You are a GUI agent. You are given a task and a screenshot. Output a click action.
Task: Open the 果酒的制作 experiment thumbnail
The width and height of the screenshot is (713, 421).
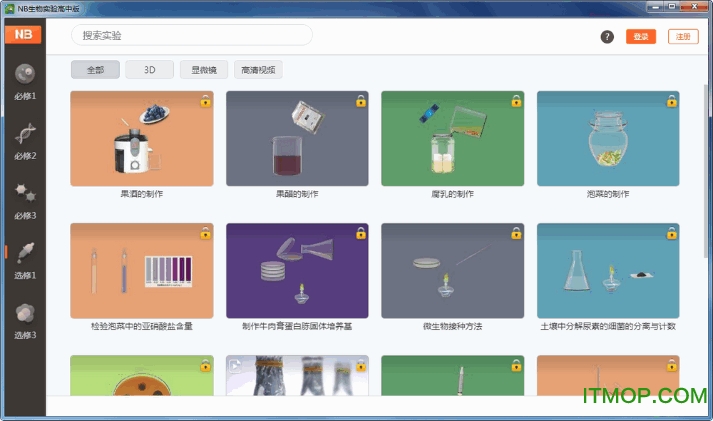[x=142, y=138]
